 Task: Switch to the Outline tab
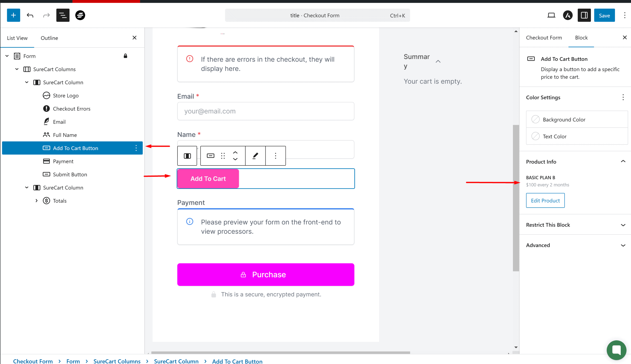49,38
